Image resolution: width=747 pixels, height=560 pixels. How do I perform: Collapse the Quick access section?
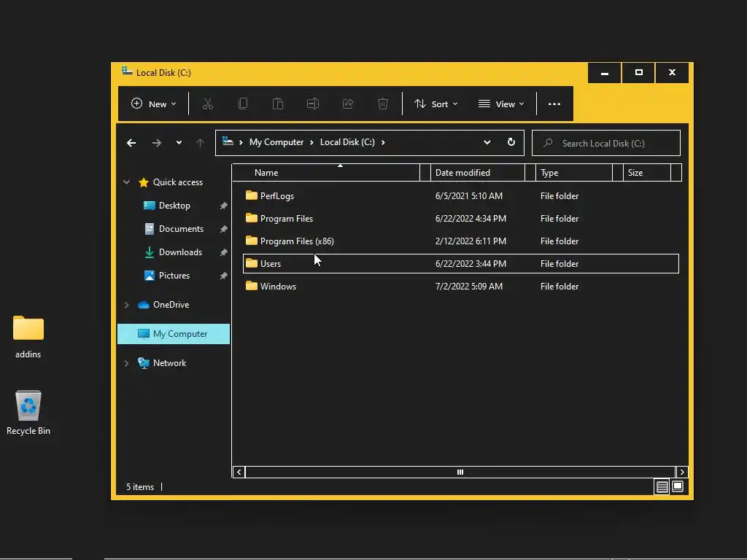click(127, 182)
